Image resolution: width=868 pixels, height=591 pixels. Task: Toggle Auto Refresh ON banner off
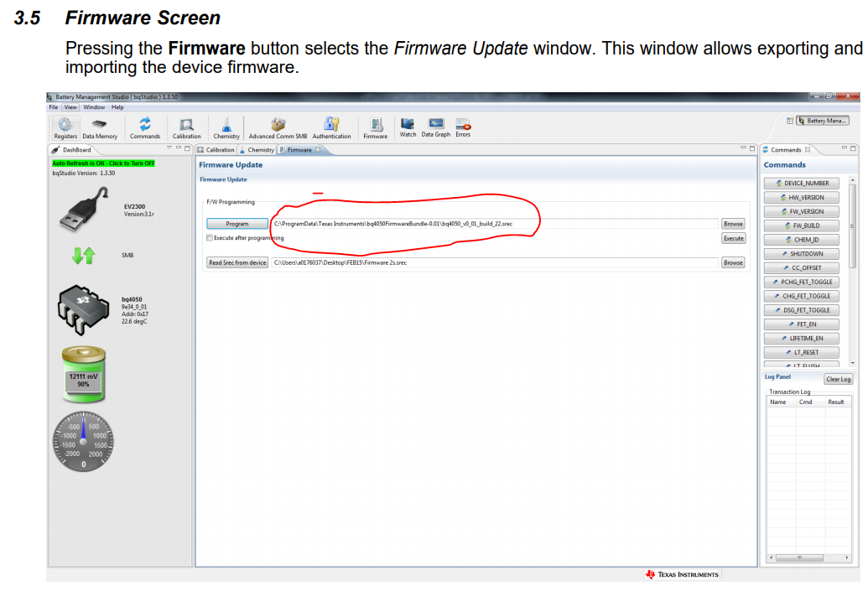point(103,163)
